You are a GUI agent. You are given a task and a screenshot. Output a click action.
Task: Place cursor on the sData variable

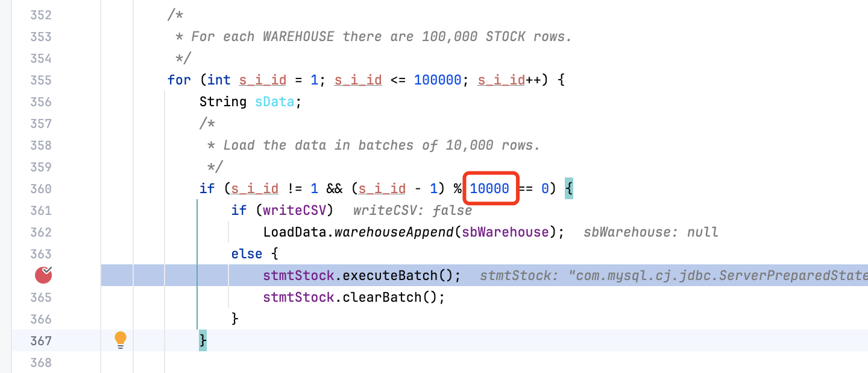tap(274, 102)
